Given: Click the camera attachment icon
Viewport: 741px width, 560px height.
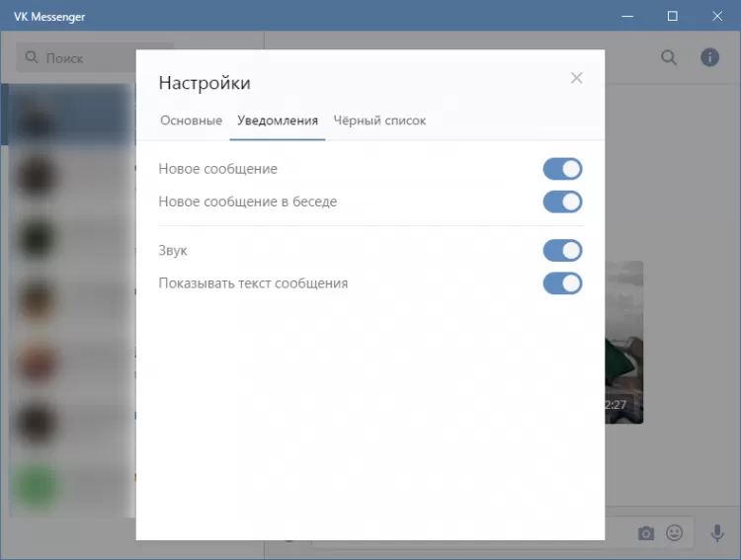Looking at the screenshot, I should pyautogui.click(x=645, y=533).
